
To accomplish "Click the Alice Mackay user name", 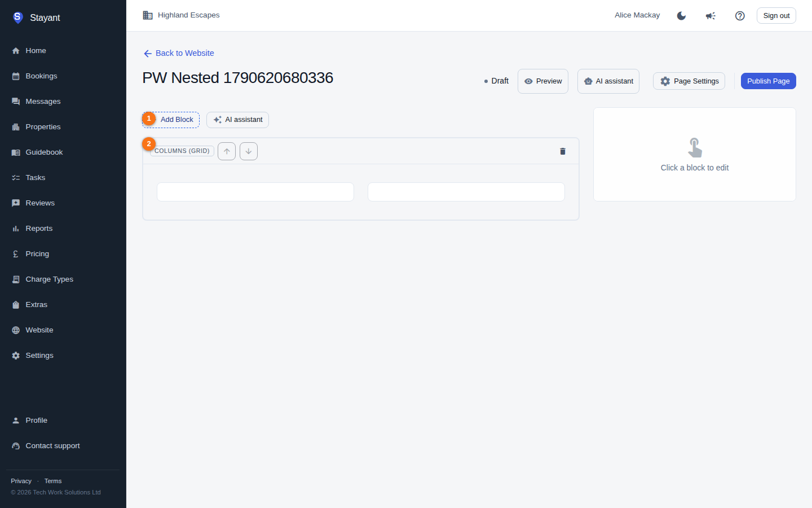I will click(x=637, y=15).
